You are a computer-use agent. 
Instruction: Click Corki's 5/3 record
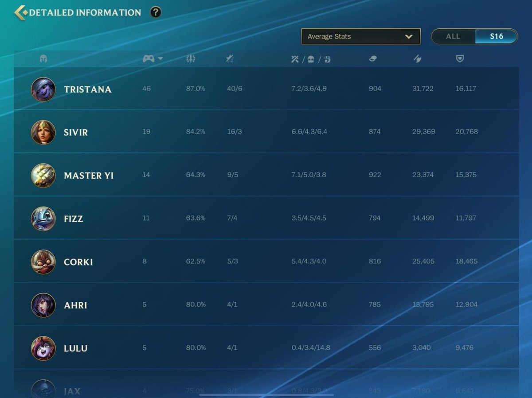(x=232, y=261)
